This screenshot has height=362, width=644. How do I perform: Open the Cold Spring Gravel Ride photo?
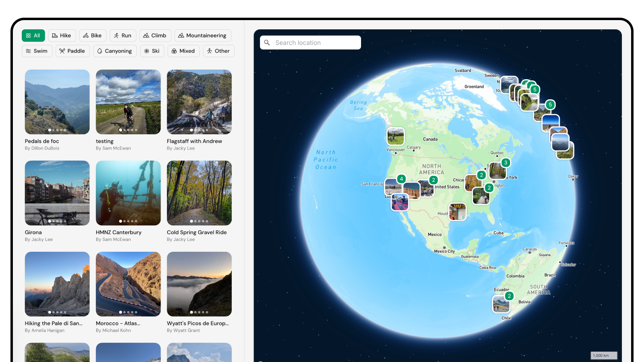(x=199, y=193)
